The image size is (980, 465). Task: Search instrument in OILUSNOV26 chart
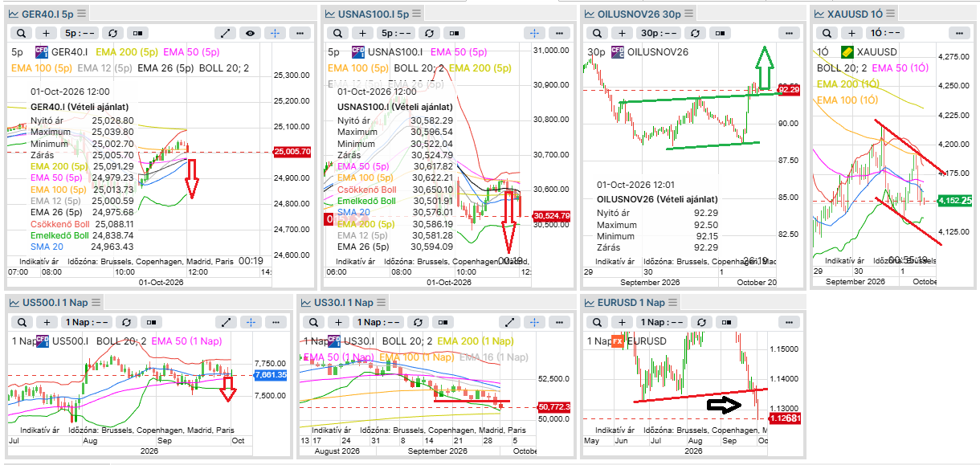click(596, 33)
